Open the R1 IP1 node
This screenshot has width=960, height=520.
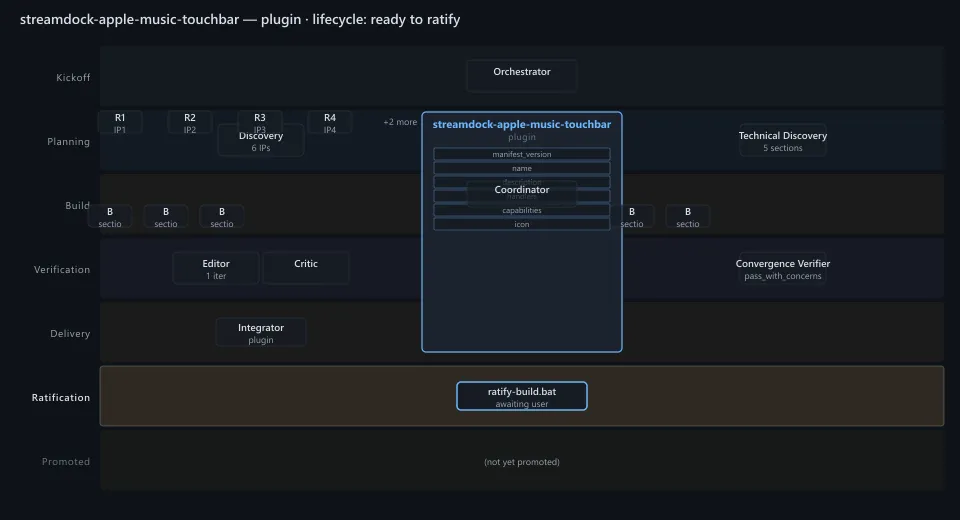(120, 122)
